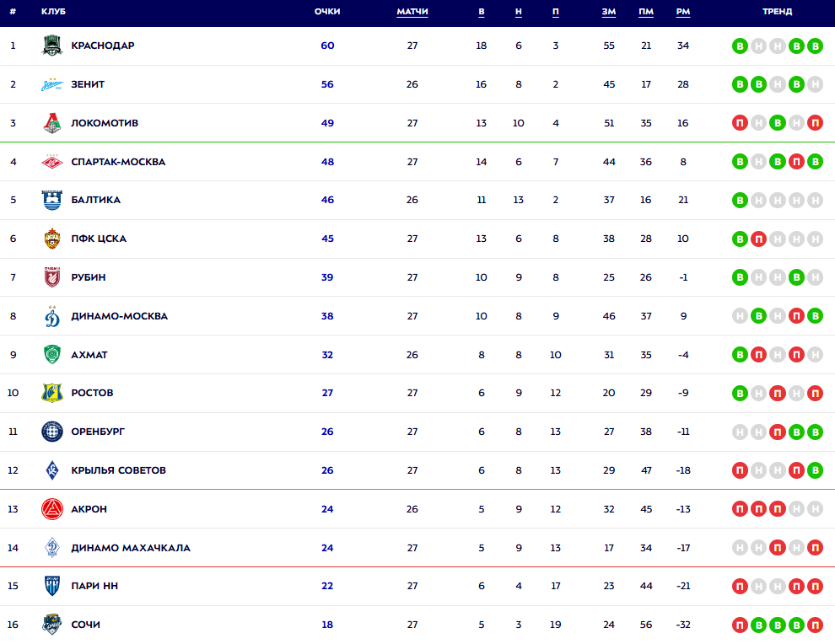Click the Spartak-Moscow logo icon

coord(52,162)
